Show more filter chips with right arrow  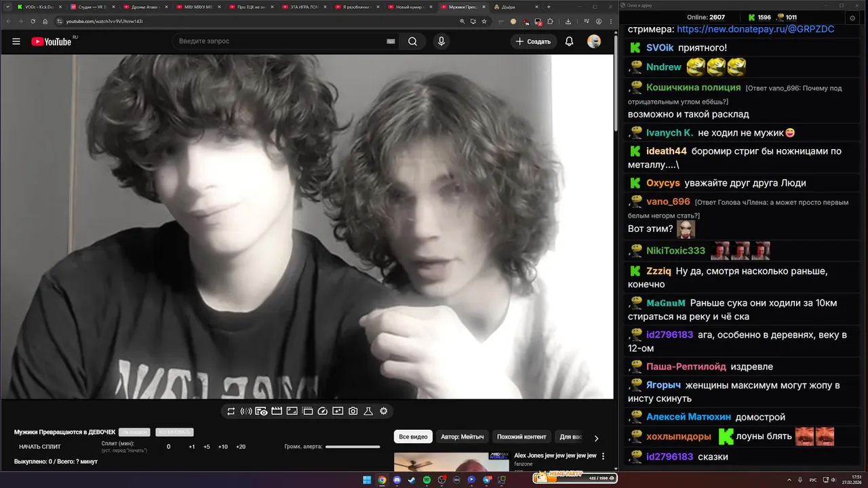[596, 438]
